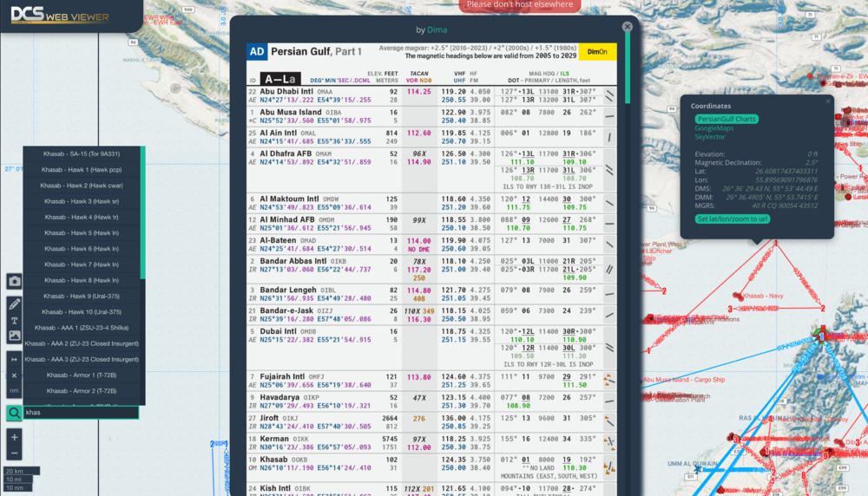Click Al Dhafra AFB runway diagram icon
This screenshot has height=496, width=868.
point(609,170)
